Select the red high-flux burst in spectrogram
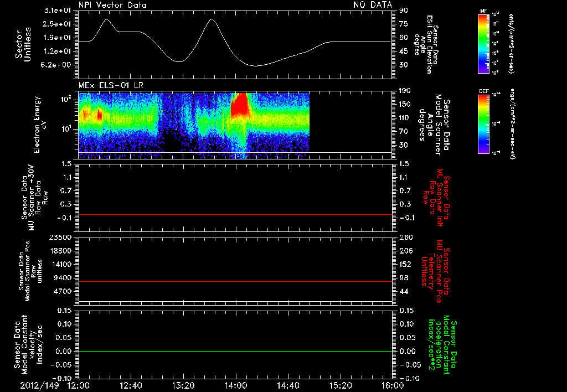This screenshot has width=567, height=392. tap(239, 105)
